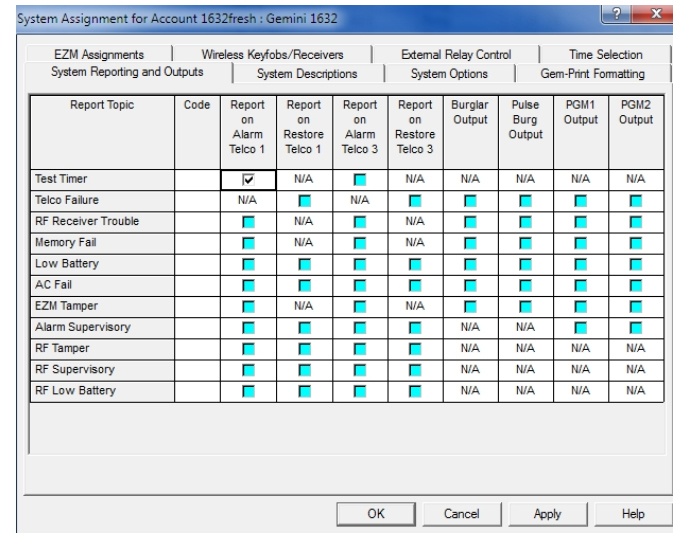Go to External Relay Control tab
The image size is (681, 540).
[455, 55]
